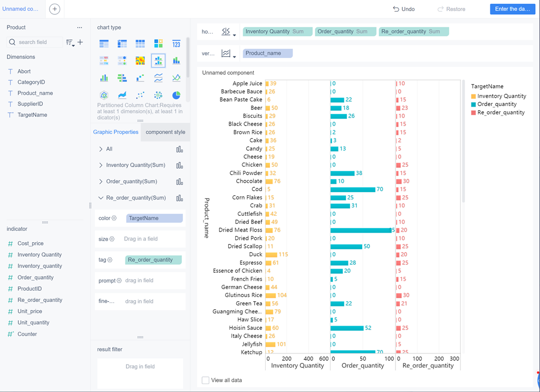Select the multi-series line chart icon

click(x=176, y=78)
